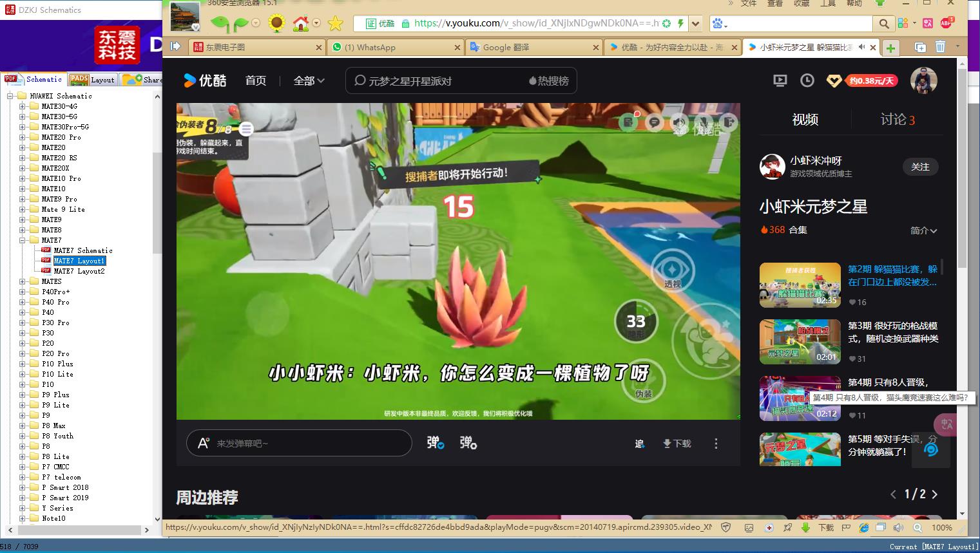
Task: Select the Schematic tab in DZKJ
Action: [34, 79]
